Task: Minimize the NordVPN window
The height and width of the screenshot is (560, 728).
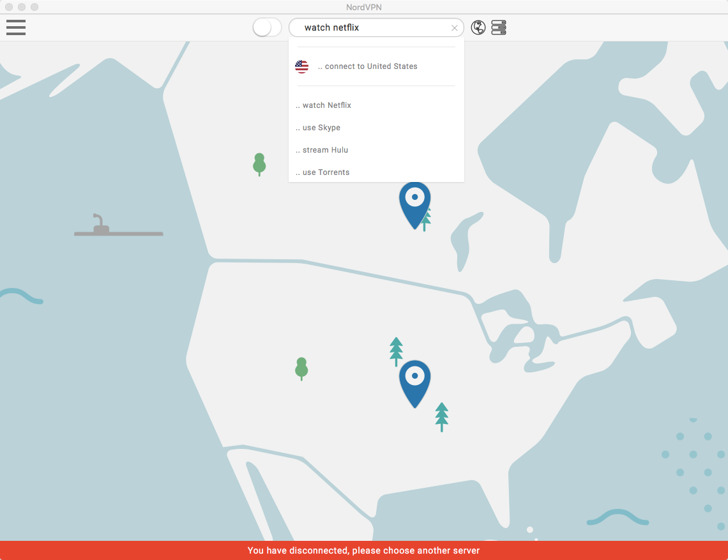Action: click(21, 7)
